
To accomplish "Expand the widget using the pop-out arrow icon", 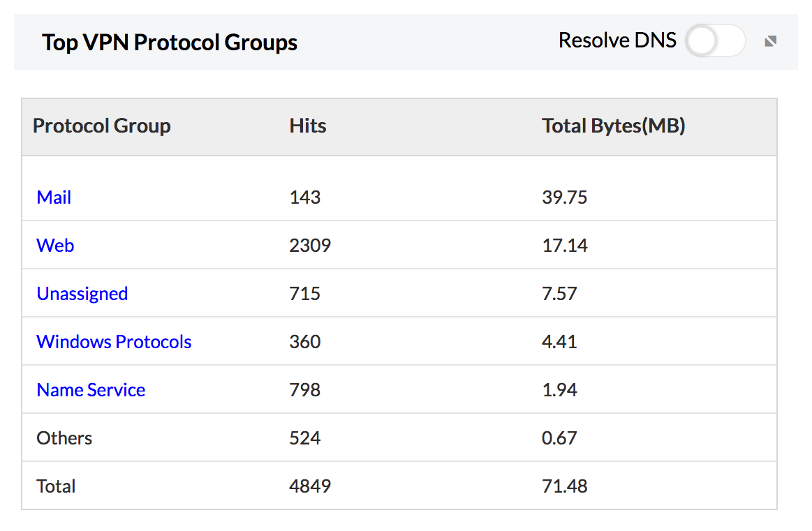I will pos(770,42).
